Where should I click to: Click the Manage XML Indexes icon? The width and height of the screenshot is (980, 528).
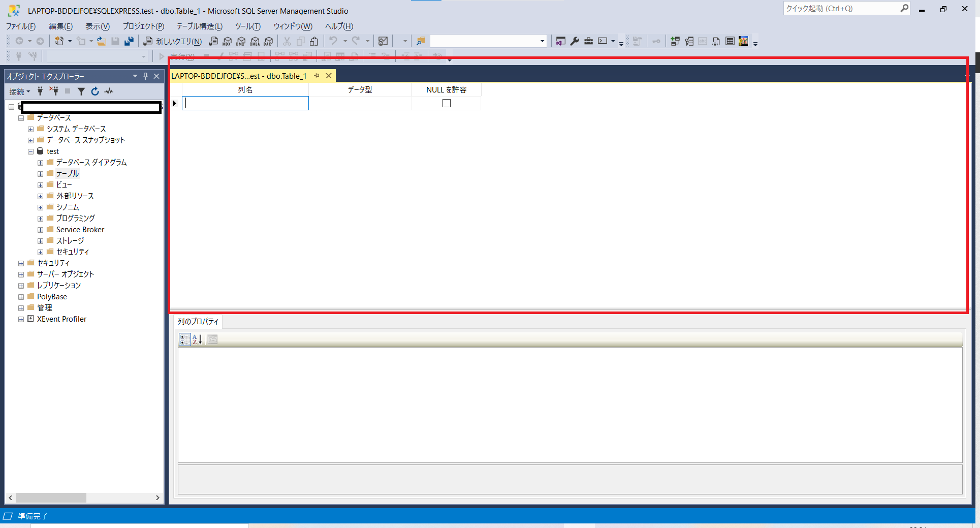[x=716, y=41]
